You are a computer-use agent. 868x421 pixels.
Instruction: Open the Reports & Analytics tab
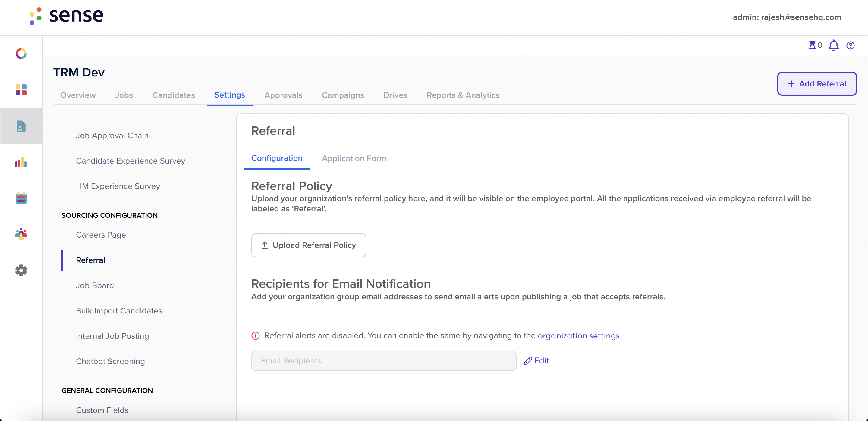click(x=463, y=95)
